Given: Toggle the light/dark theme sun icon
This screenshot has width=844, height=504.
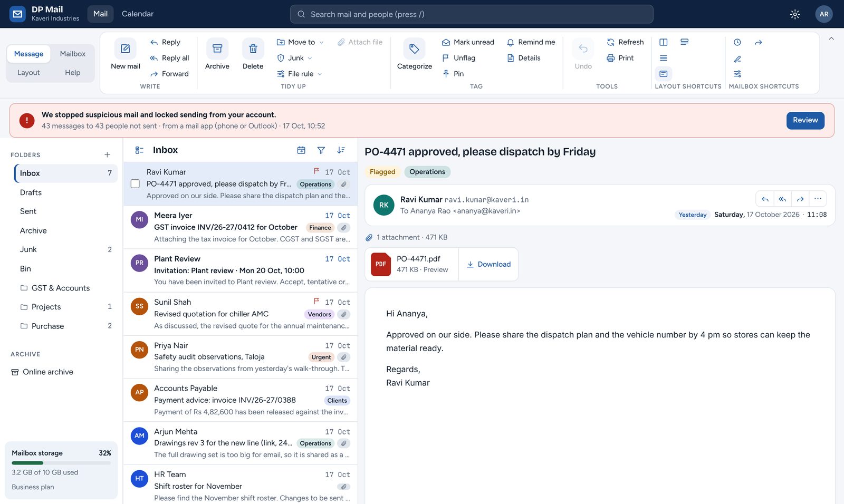Looking at the screenshot, I should [795, 14].
